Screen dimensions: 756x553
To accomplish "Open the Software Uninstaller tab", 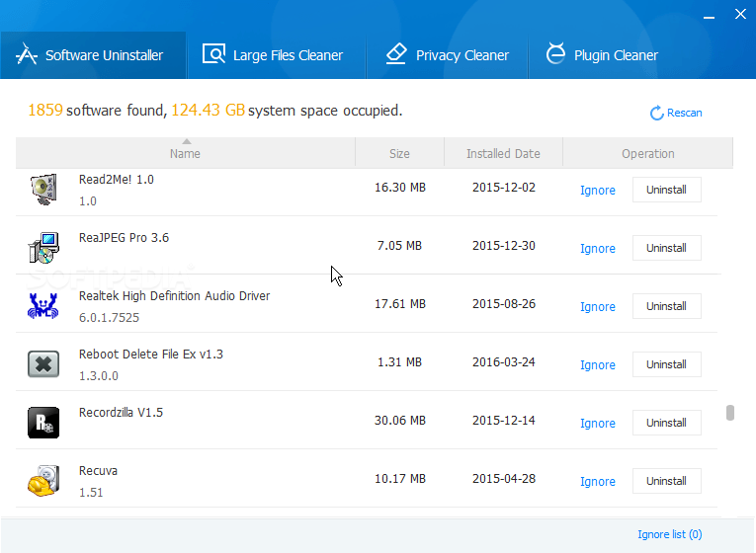I will pos(93,55).
